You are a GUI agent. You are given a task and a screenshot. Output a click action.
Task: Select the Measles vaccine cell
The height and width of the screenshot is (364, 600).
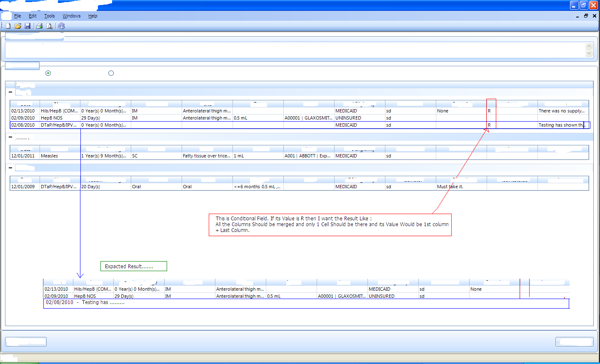click(60, 156)
